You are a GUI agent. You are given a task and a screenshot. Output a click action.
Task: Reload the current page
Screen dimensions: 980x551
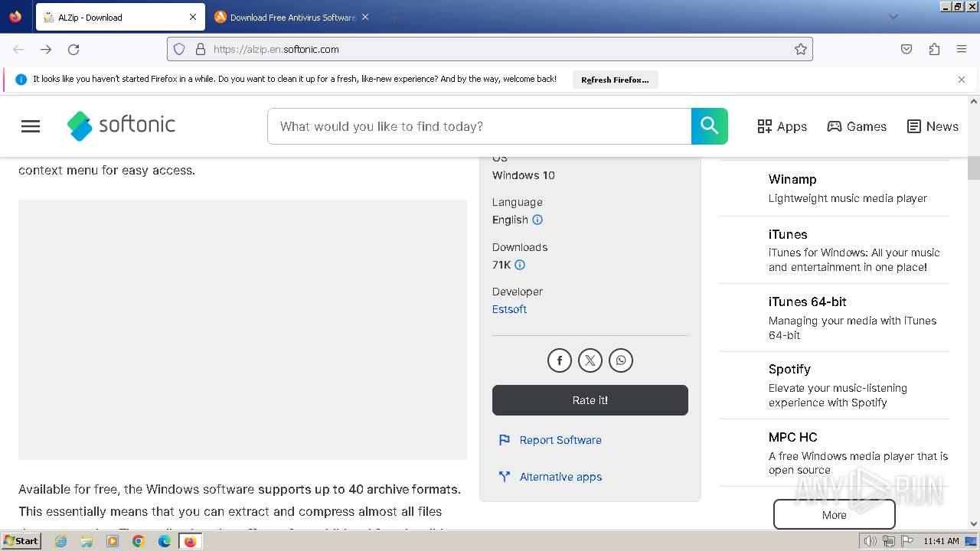click(x=73, y=49)
